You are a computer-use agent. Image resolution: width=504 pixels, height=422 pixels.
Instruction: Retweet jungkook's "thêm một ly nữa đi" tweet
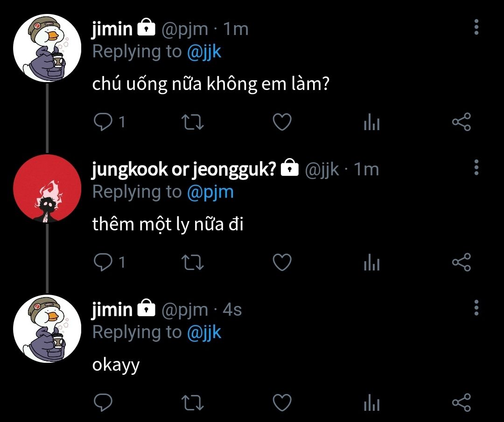192,263
